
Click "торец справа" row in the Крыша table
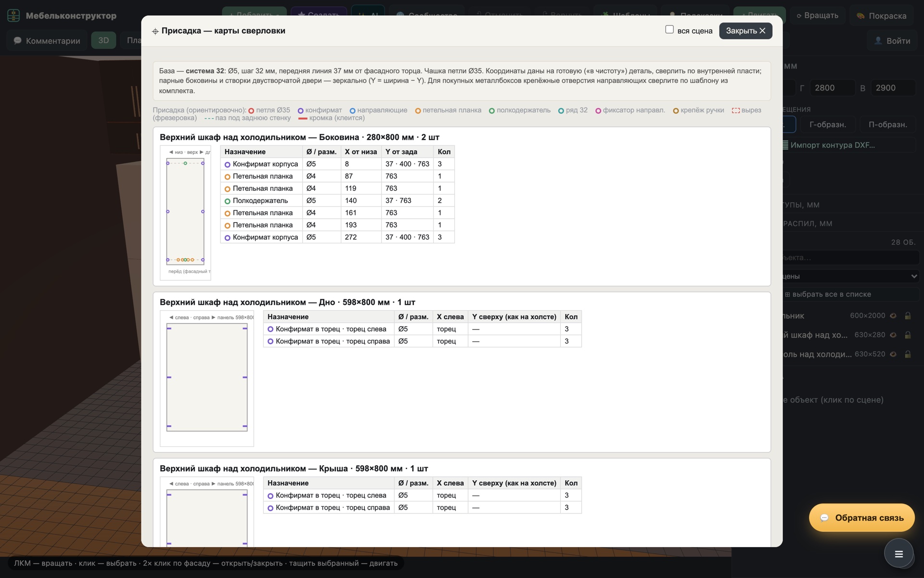[x=423, y=507]
